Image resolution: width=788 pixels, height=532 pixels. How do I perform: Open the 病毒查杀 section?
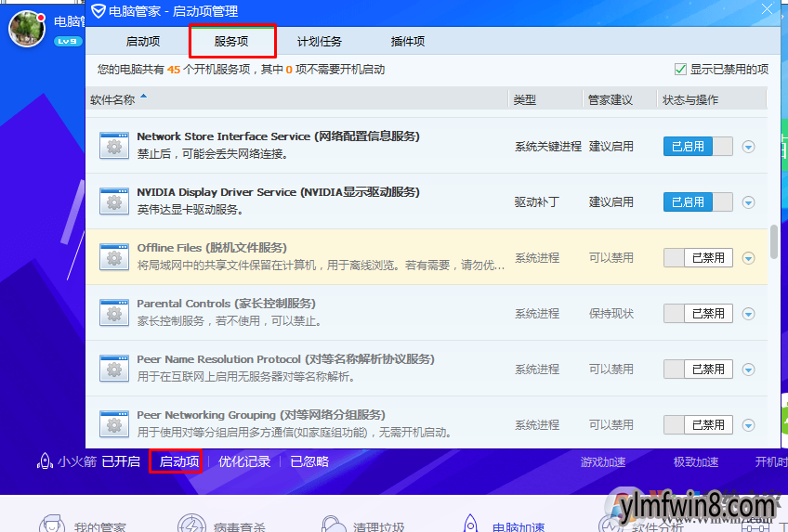click(x=239, y=527)
